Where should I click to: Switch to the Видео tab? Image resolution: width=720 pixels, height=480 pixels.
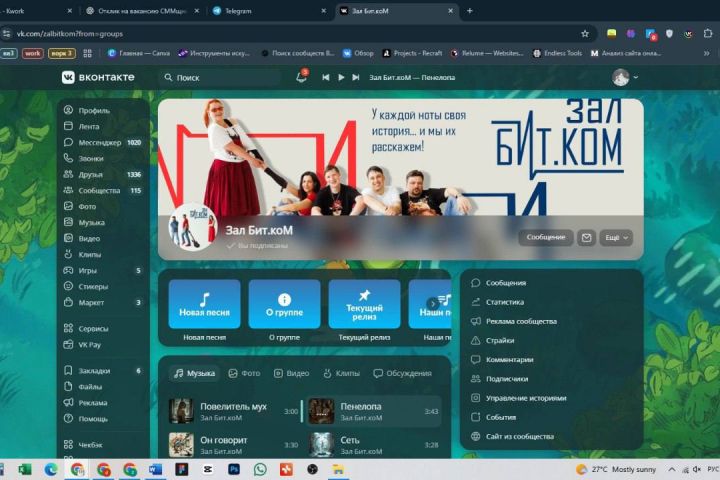(291, 373)
